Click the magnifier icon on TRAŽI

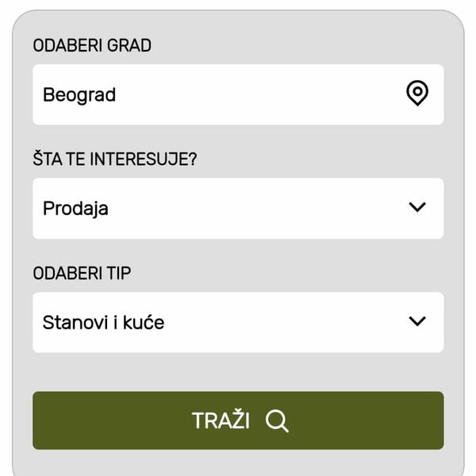tap(277, 420)
